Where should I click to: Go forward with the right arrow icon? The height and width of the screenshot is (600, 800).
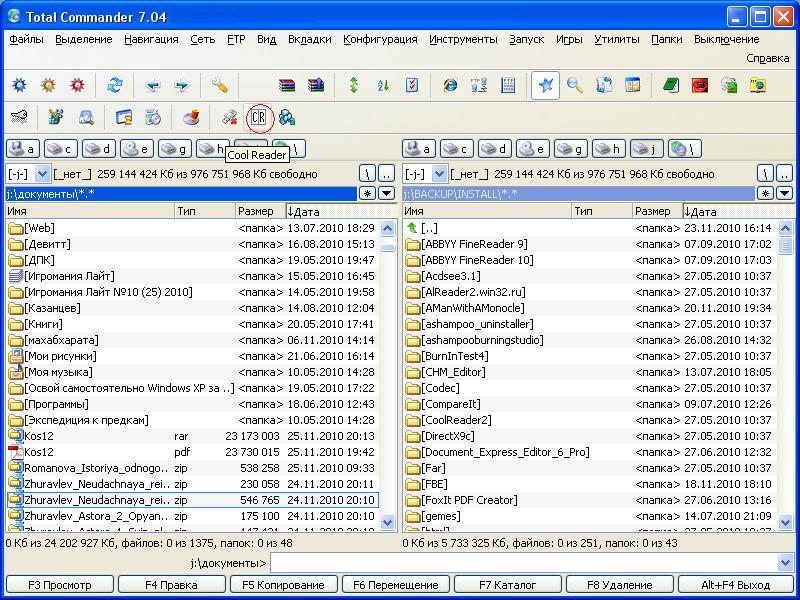(x=181, y=85)
